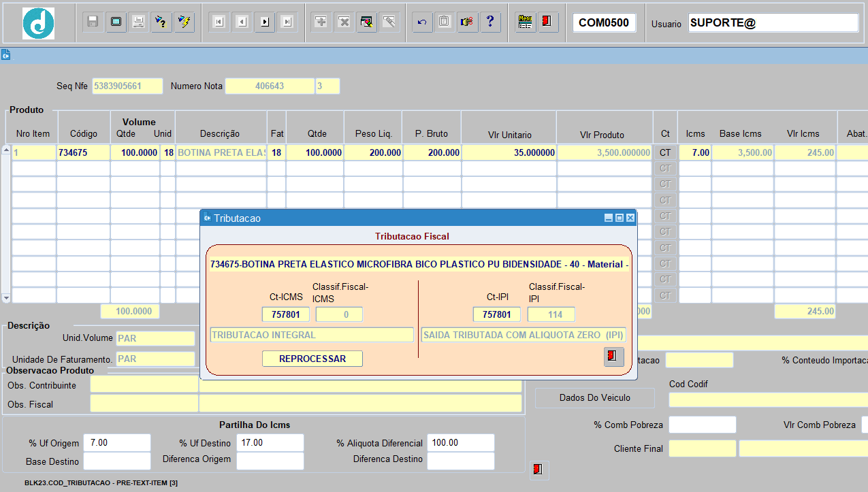The width and height of the screenshot is (868, 492).
Task: Click the exit door icon in Tributacao dialog
Action: (x=613, y=357)
